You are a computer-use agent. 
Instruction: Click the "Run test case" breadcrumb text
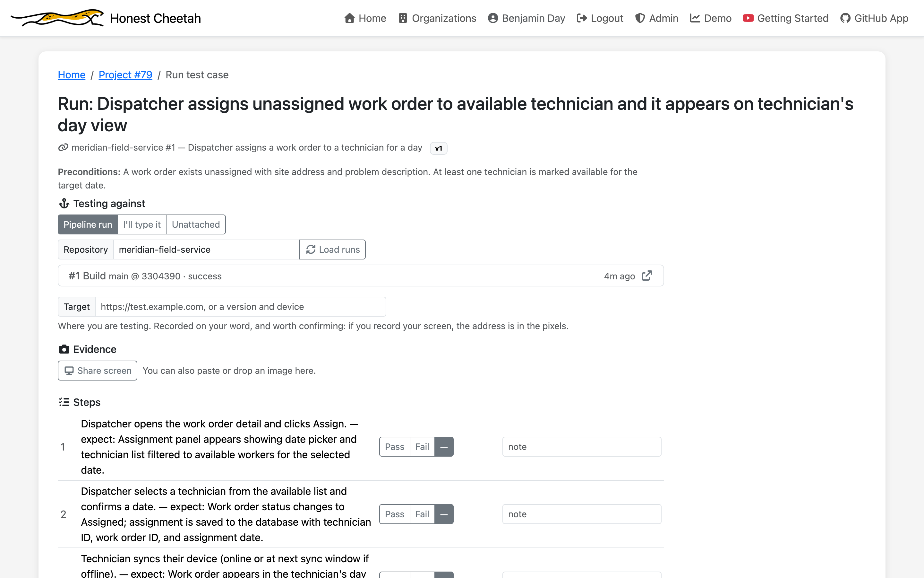tap(197, 75)
